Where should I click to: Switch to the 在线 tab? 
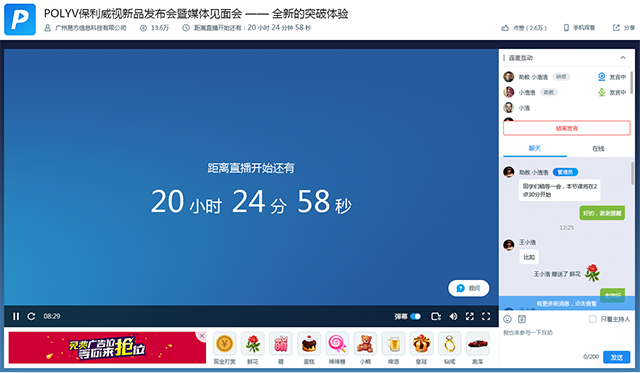[x=598, y=149]
